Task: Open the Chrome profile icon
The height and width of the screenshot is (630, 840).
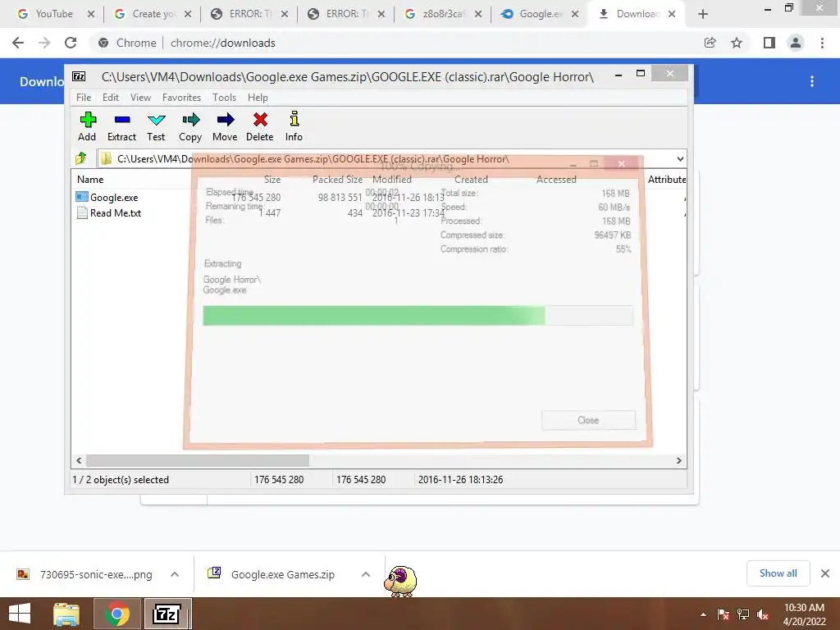Action: click(x=796, y=43)
